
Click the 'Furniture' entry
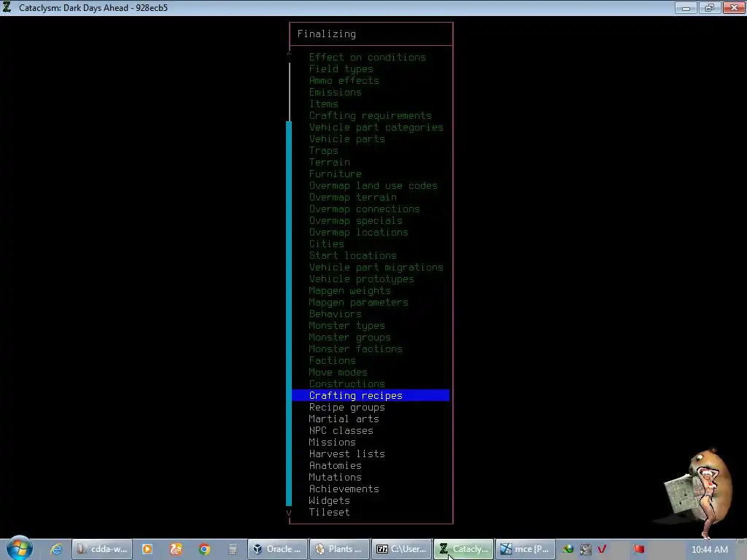tap(335, 174)
